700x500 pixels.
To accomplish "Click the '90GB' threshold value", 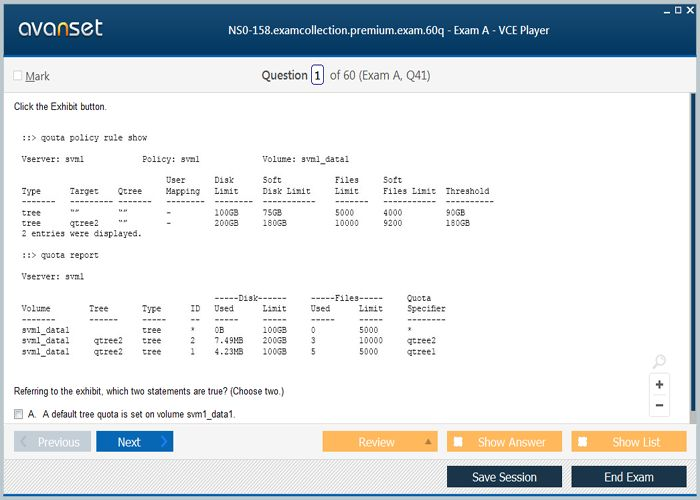I will [455, 212].
